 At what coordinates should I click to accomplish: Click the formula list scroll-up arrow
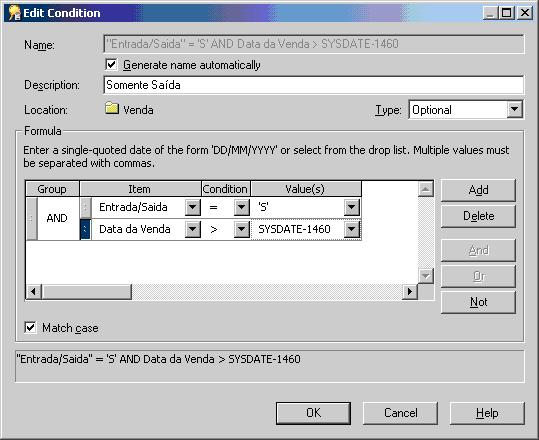pos(426,189)
